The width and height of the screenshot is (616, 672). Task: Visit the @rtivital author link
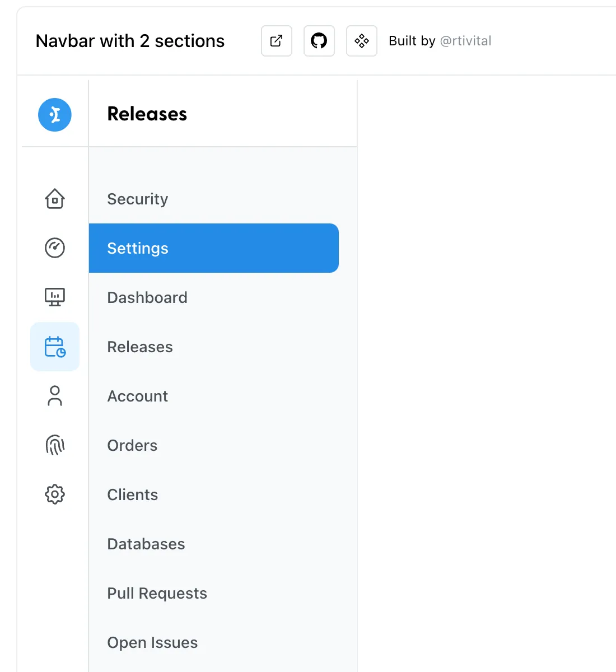[x=465, y=41]
